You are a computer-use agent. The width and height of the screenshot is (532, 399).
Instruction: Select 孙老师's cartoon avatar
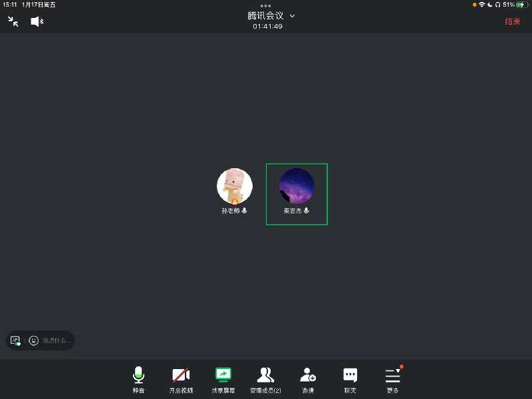coord(235,186)
